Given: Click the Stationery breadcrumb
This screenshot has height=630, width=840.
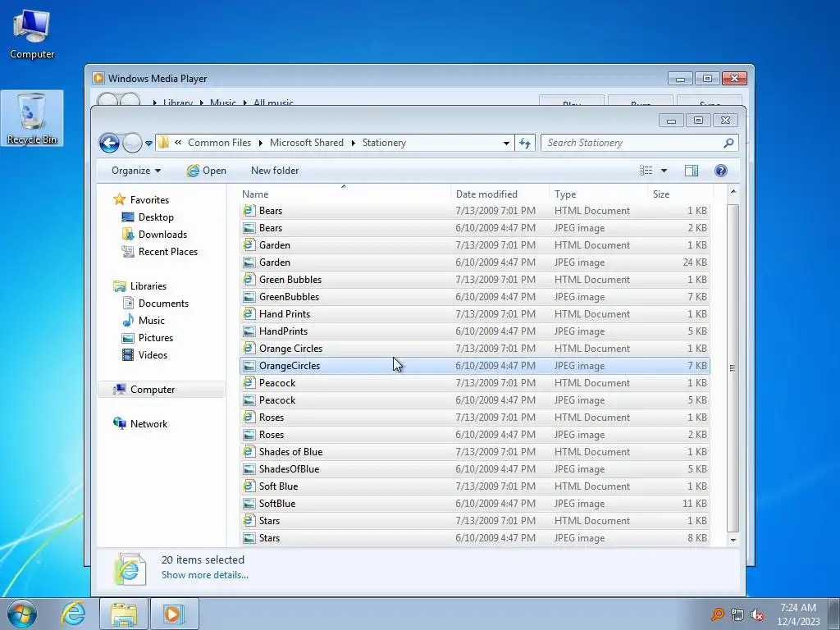Looking at the screenshot, I should (x=384, y=143).
